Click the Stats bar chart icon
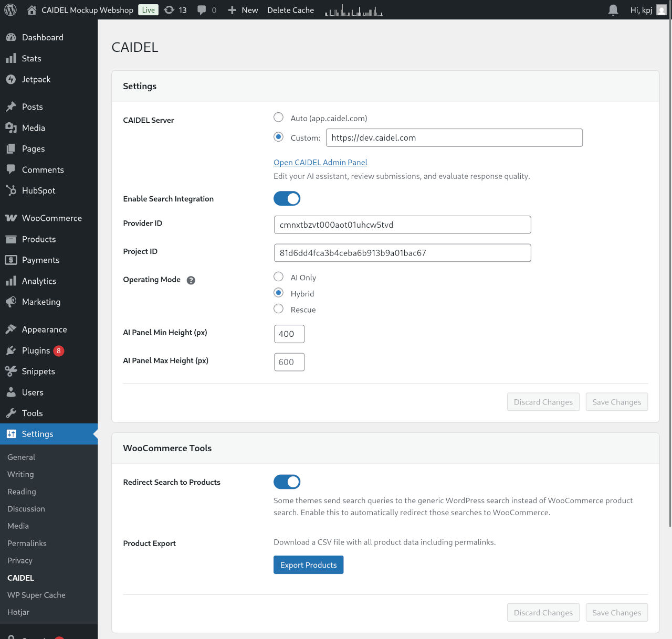 11,58
